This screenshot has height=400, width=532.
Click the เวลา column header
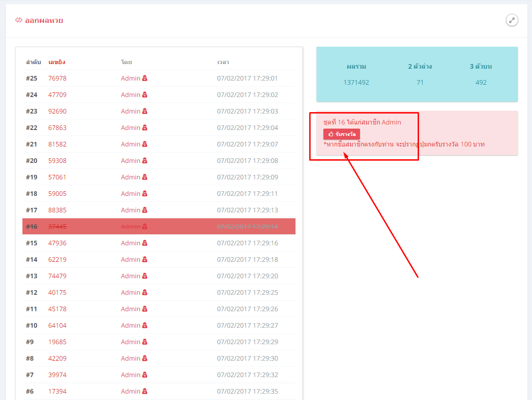223,62
